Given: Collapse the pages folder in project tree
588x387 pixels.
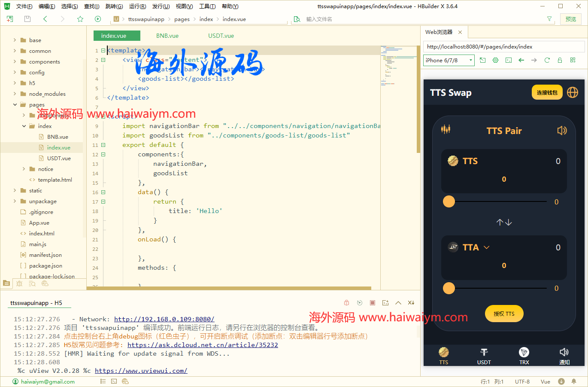Looking at the screenshot, I should 14,104.
